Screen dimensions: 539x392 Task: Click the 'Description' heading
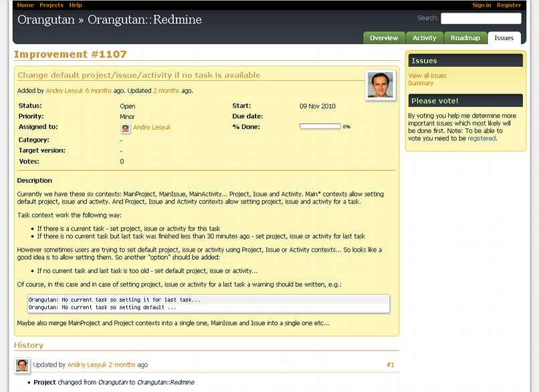(35, 181)
